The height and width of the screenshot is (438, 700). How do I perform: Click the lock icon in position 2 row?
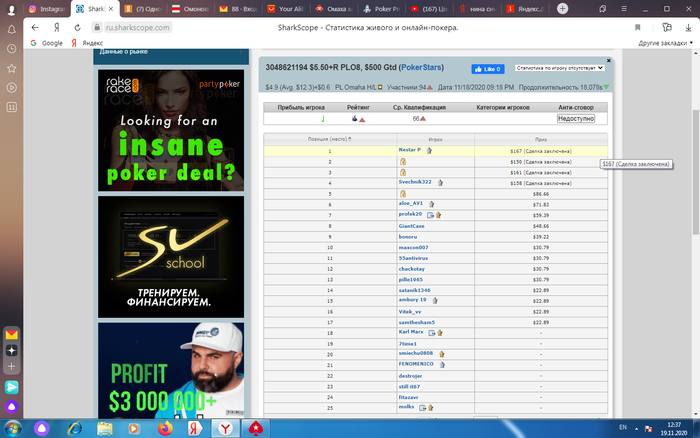tap(403, 162)
